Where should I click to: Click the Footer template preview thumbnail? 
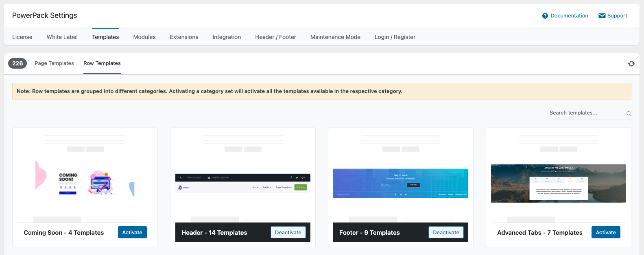click(401, 177)
